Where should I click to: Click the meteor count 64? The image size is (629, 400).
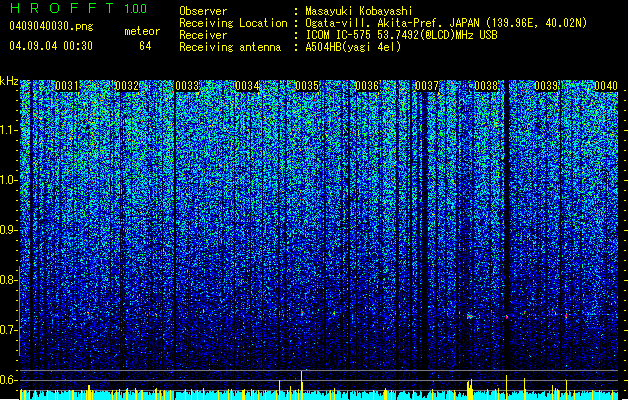(145, 46)
